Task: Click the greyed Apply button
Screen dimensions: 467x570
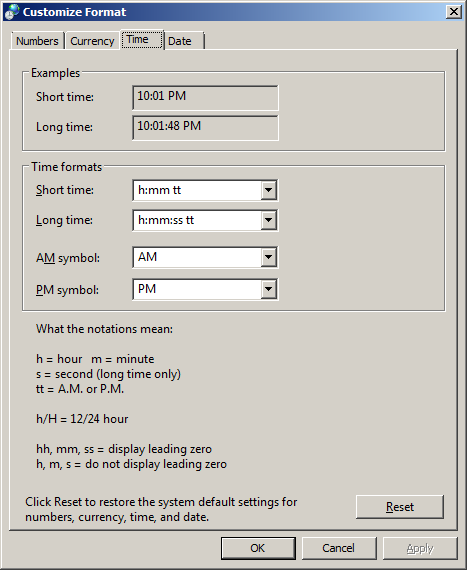Action: tap(420, 548)
